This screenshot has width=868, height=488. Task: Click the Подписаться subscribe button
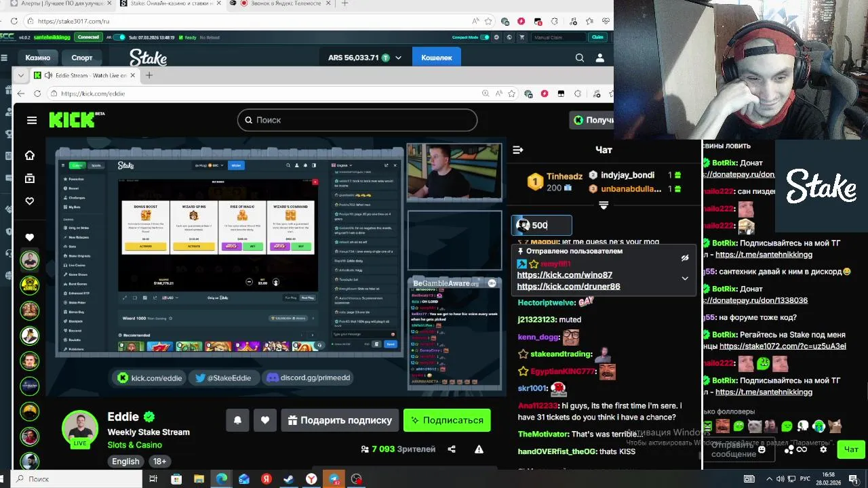[x=447, y=420]
